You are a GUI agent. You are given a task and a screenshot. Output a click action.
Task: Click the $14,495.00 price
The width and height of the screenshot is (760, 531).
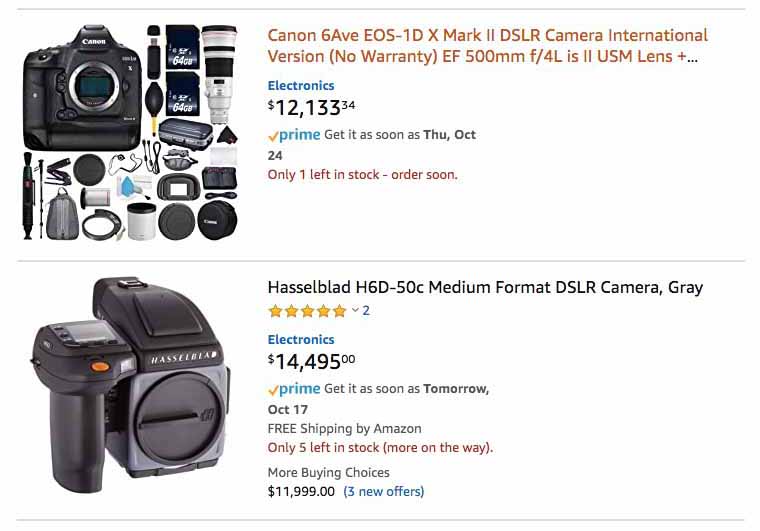pyautogui.click(x=311, y=361)
